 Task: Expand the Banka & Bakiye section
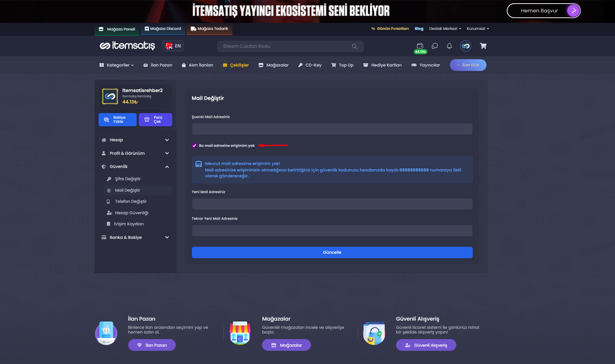(135, 238)
